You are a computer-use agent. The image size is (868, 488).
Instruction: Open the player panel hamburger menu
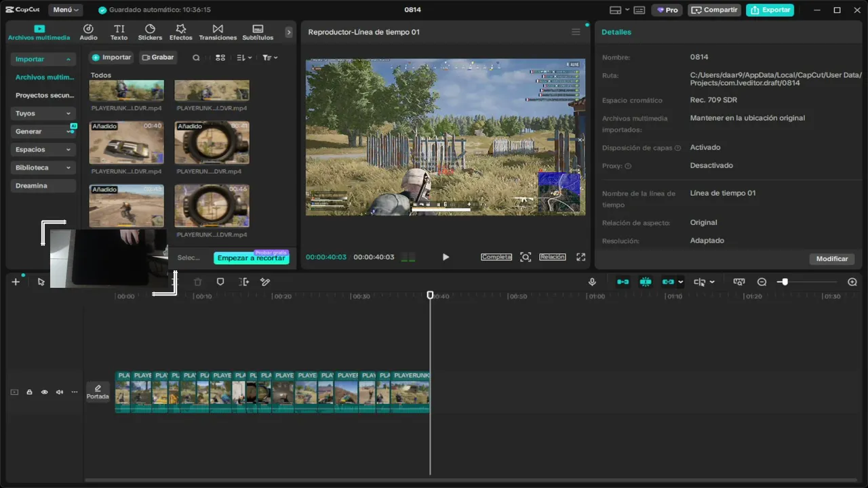[x=576, y=32]
